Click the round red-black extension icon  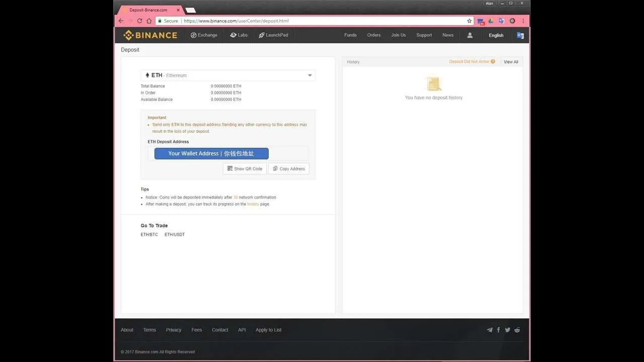pos(512,21)
